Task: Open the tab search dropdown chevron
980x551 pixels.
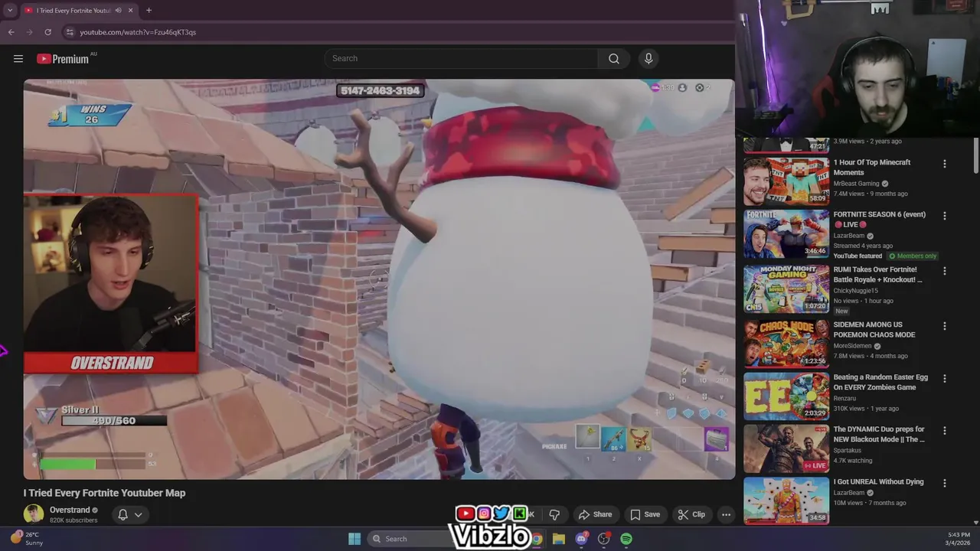Action: [10, 11]
